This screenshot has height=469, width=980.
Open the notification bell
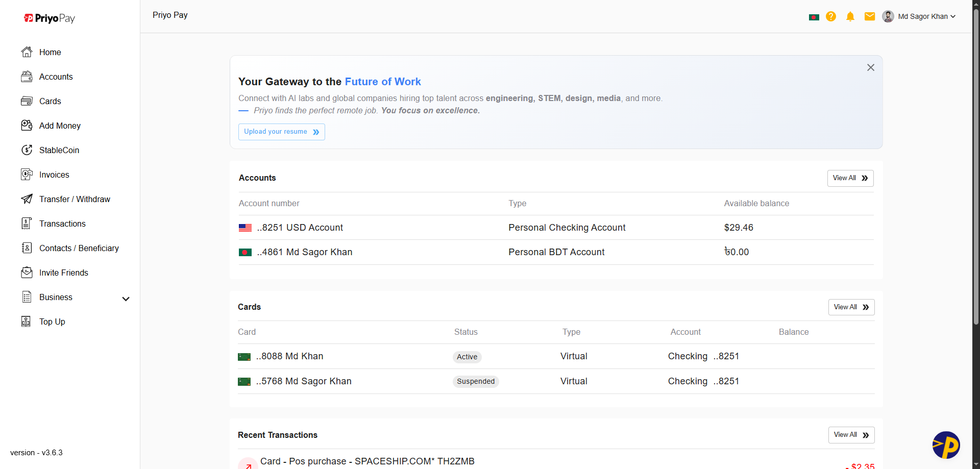[850, 16]
